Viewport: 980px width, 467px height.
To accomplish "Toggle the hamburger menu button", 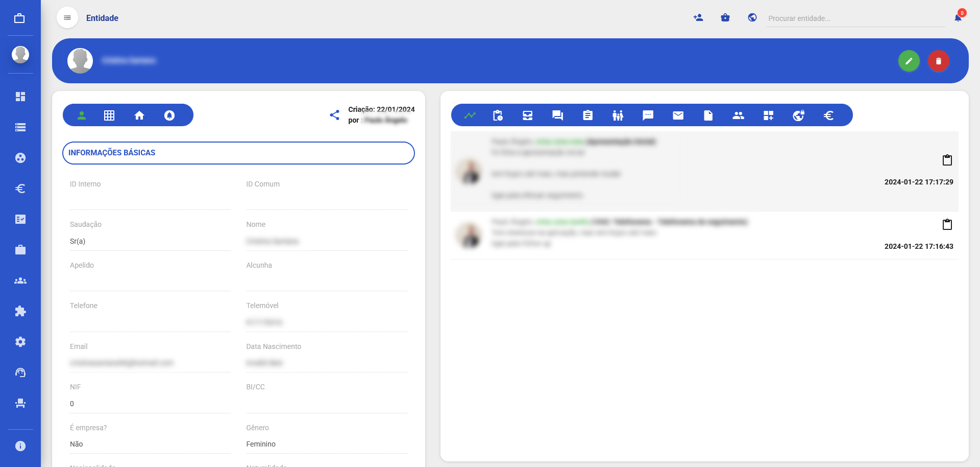I will pyautogui.click(x=67, y=18).
